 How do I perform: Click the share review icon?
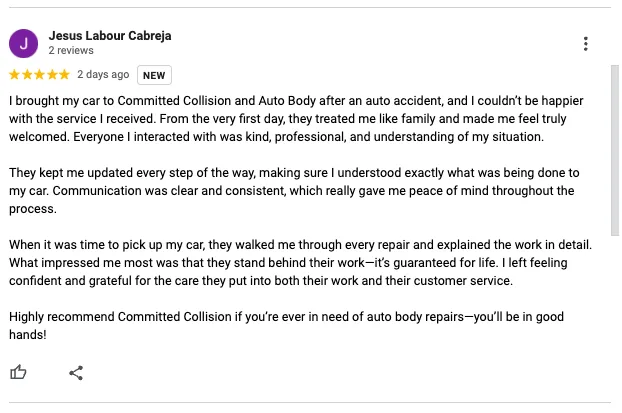(x=76, y=373)
